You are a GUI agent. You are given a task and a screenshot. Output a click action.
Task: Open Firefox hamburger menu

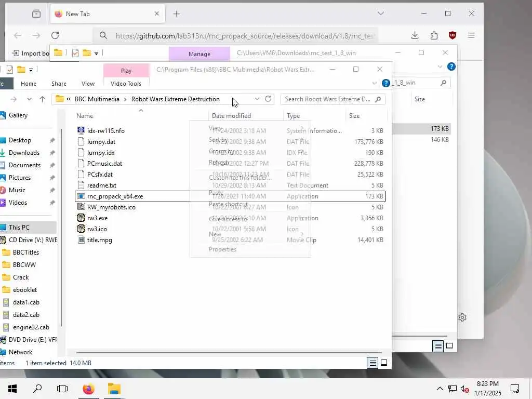tap(471, 35)
